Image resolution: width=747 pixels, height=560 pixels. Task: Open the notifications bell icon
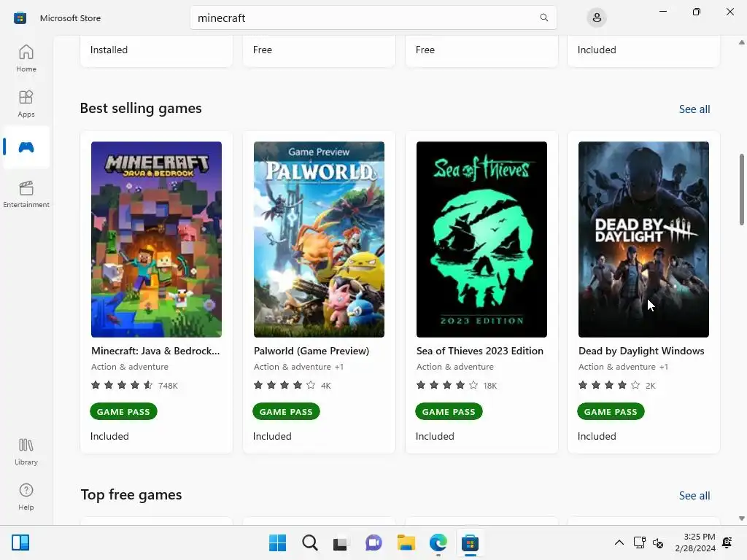pos(727,542)
